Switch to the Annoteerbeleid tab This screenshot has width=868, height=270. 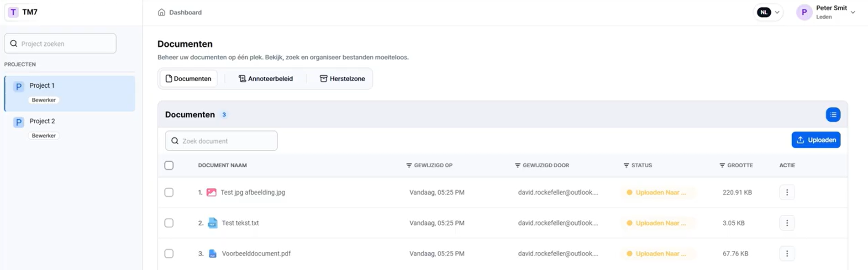(x=266, y=79)
